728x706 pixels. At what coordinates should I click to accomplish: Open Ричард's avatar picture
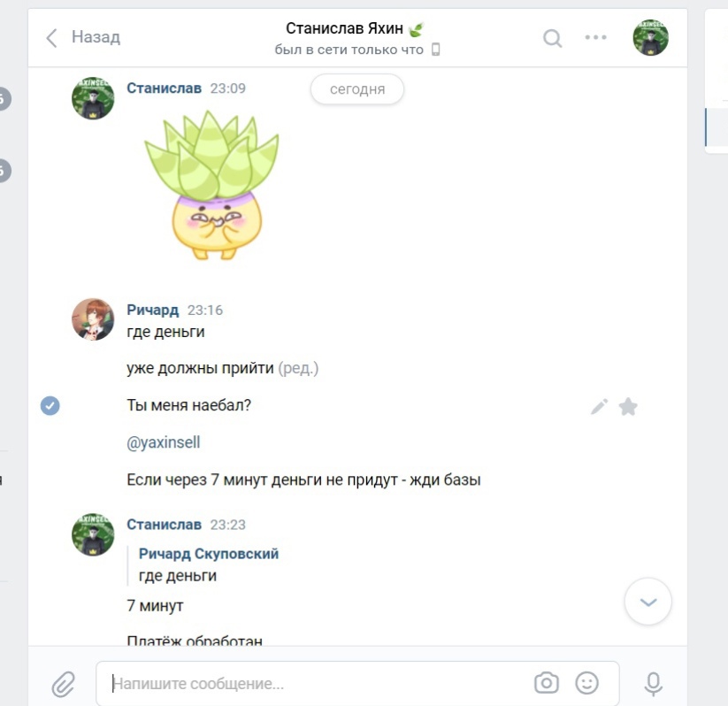point(93,319)
